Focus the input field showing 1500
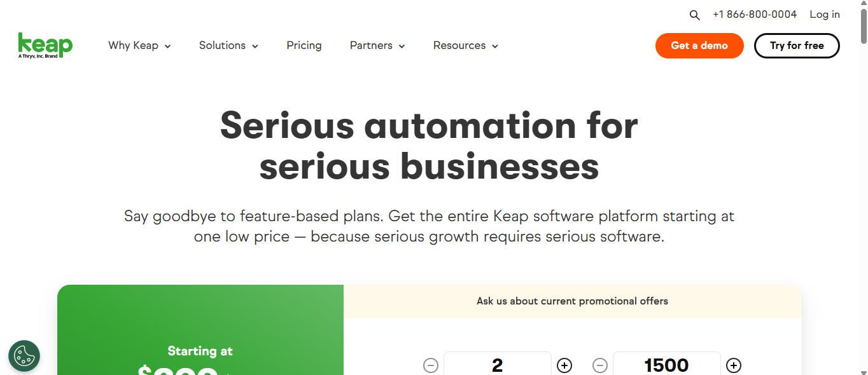 click(666, 365)
